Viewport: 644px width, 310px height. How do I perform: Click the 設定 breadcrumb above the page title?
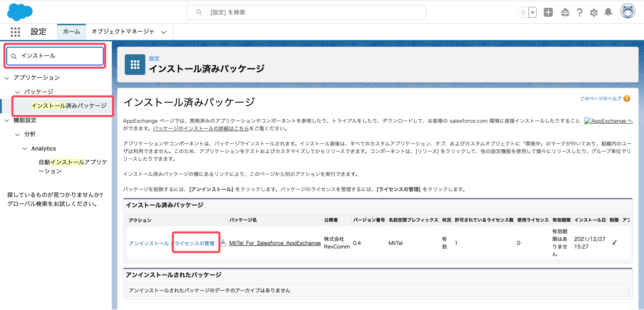coord(154,59)
